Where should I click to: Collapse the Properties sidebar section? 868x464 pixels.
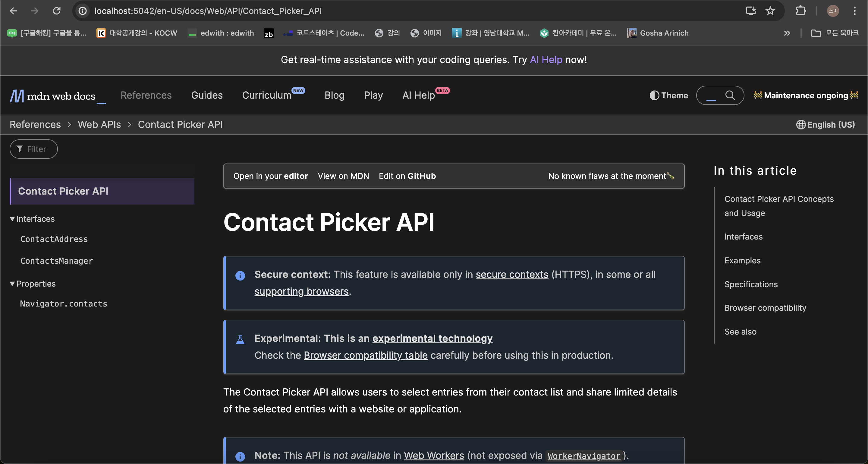[x=12, y=284]
